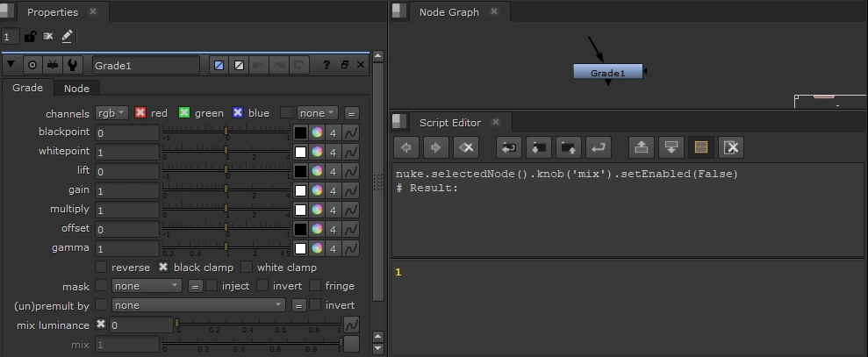868x357 pixels.
Task: Expand the (un)premult by dropdown
Action: pos(198,305)
